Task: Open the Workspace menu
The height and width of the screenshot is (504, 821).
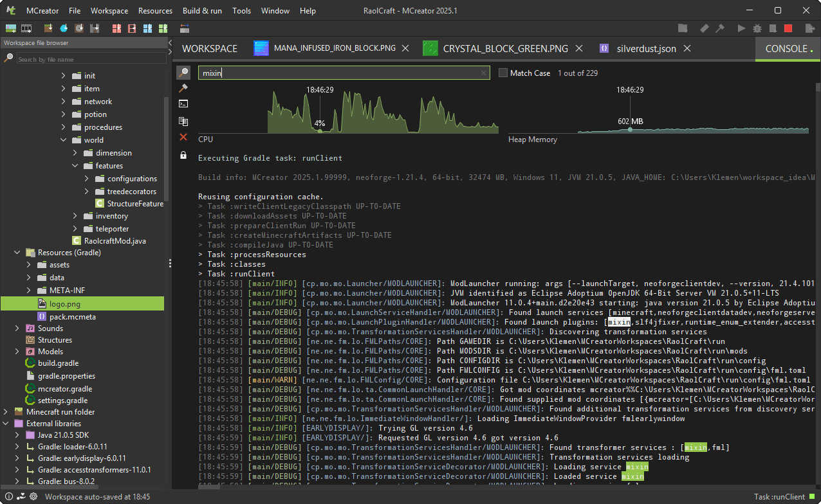Action: click(x=109, y=10)
